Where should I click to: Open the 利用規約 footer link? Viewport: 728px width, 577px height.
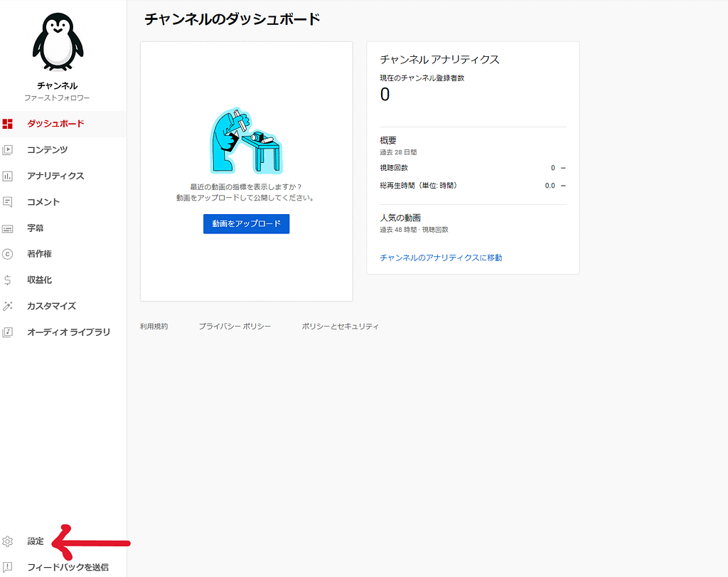click(x=154, y=327)
